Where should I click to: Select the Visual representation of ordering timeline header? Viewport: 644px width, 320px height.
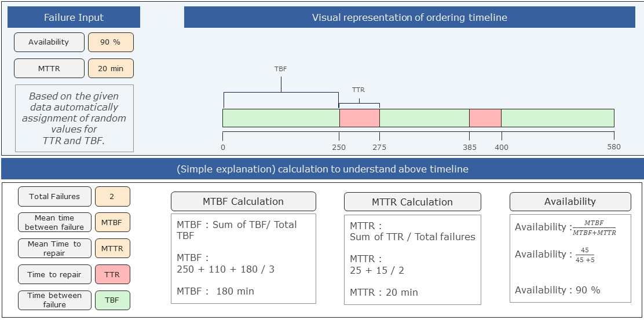[409, 17]
